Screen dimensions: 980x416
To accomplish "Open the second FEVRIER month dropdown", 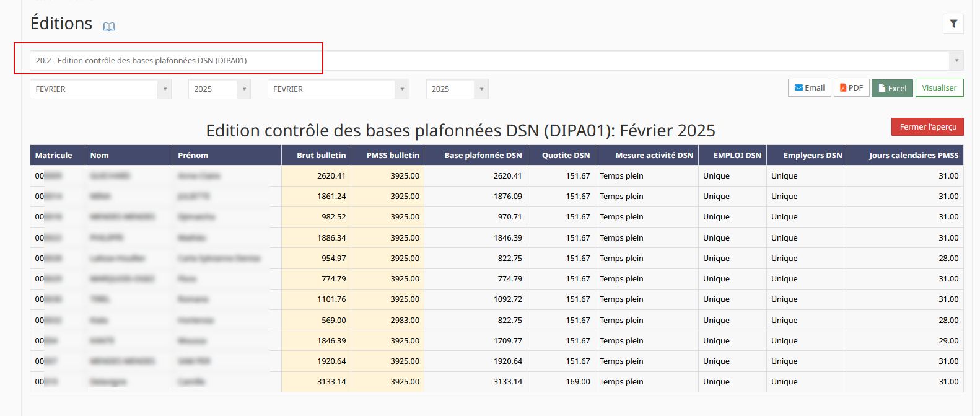I will pyautogui.click(x=338, y=89).
